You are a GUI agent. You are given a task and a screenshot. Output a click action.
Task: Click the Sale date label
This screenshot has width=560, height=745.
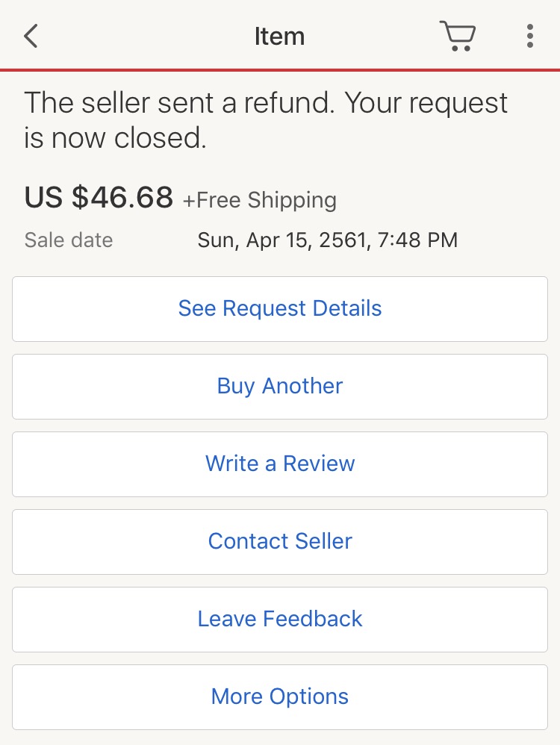click(69, 240)
